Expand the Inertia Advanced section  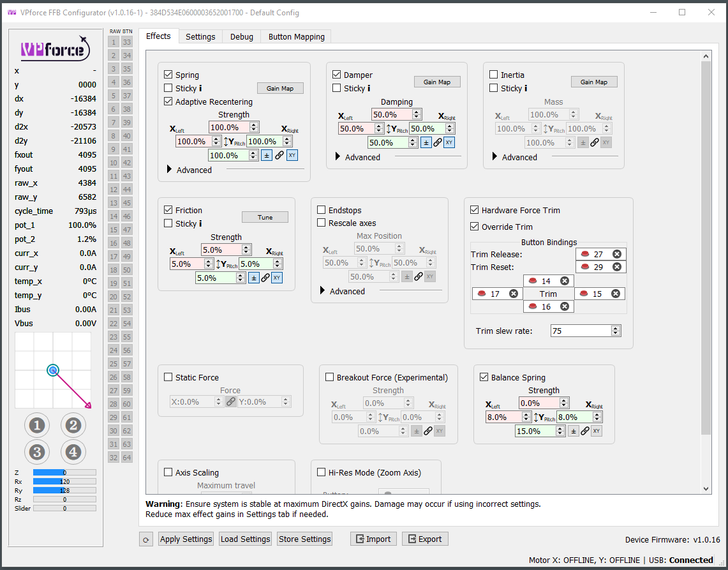(x=495, y=156)
